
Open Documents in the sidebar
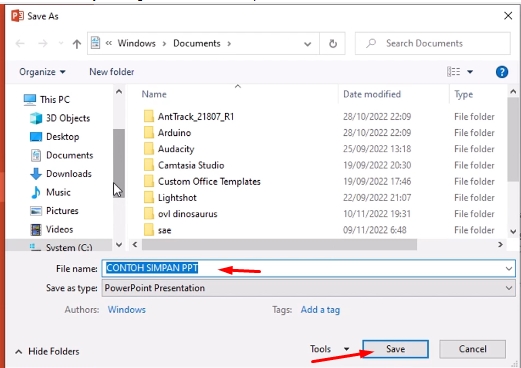tap(62, 155)
